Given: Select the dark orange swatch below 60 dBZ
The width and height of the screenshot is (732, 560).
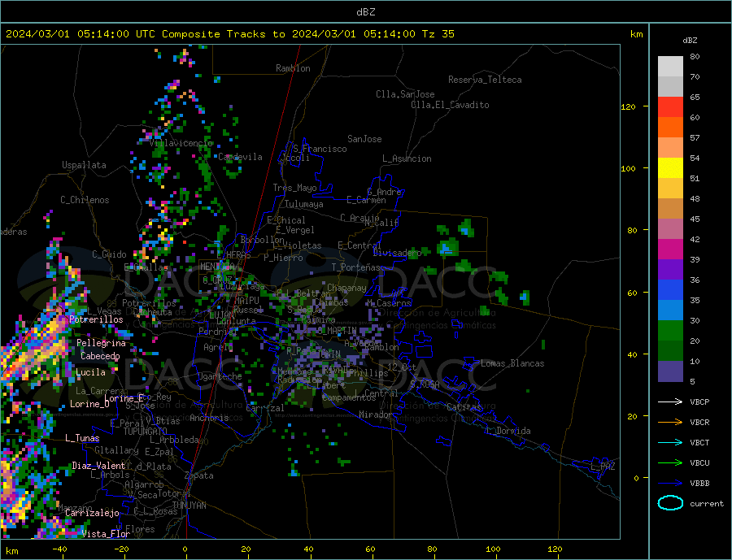Looking at the screenshot, I should [670, 128].
